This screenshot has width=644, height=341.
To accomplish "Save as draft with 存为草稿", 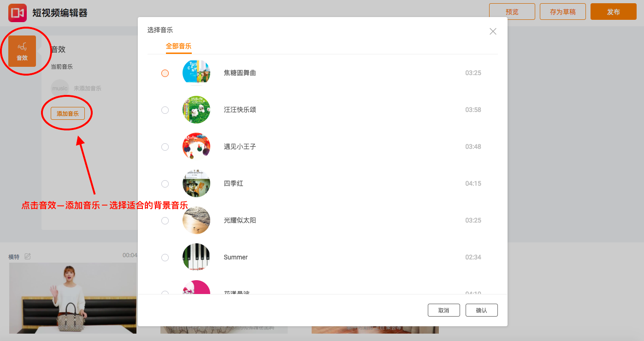I will coord(562,12).
